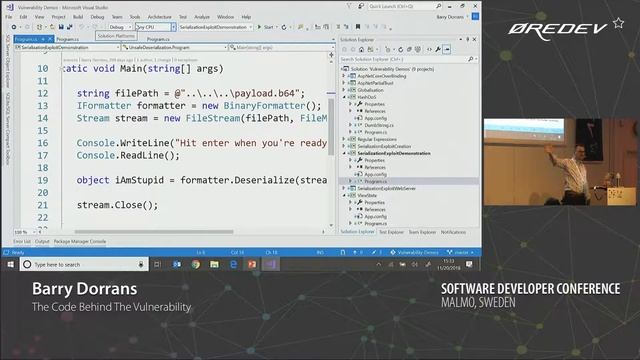Open the Main(string[] args) member dropdown

click(x=282, y=47)
